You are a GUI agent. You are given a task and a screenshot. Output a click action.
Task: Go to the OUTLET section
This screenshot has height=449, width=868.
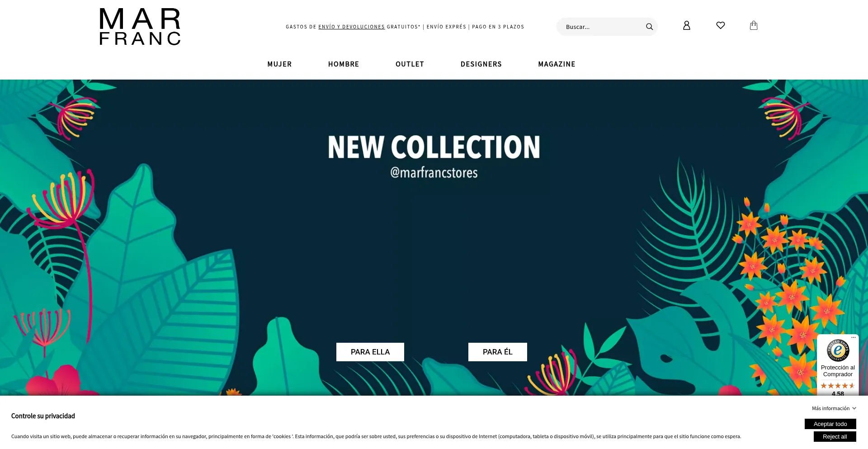[410, 64]
